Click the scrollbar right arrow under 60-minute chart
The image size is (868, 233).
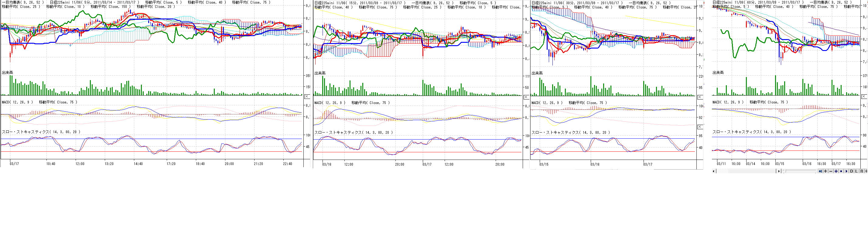coord(779,171)
